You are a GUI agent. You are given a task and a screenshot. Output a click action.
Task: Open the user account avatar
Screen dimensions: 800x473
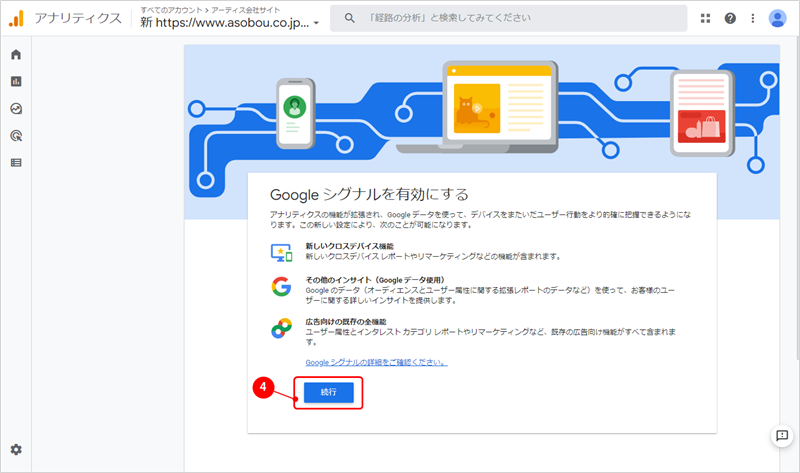pyautogui.click(x=777, y=18)
